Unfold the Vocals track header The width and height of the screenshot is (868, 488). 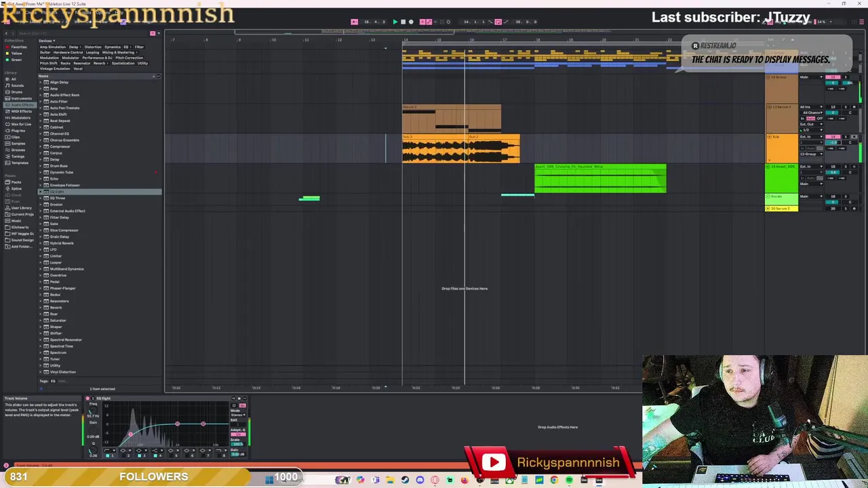769,197
